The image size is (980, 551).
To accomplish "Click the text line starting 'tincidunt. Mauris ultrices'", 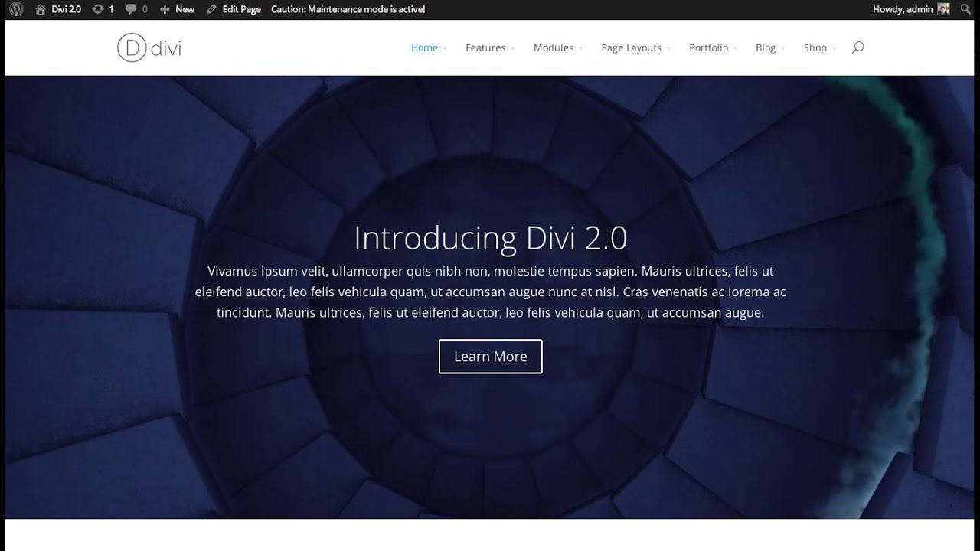I will tap(491, 312).
